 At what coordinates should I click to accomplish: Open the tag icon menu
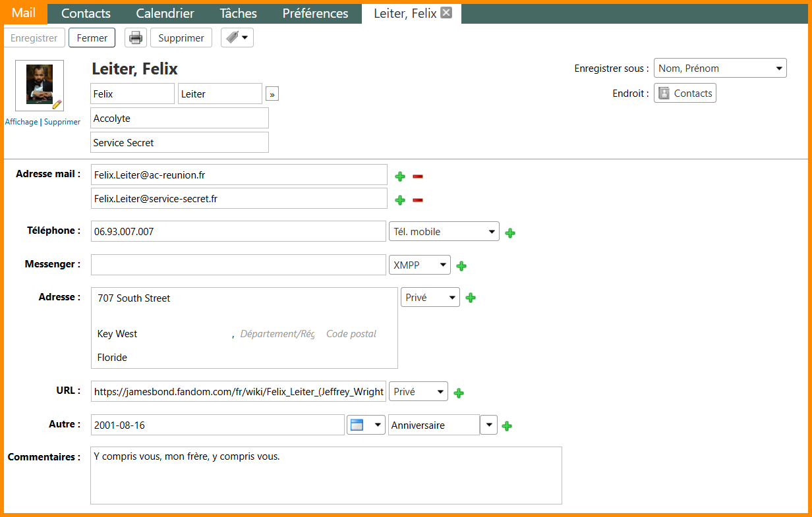pyautogui.click(x=237, y=38)
